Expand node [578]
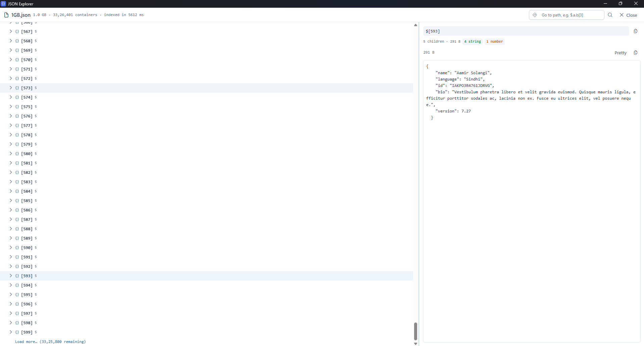 pyautogui.click(x=11, y=135)
